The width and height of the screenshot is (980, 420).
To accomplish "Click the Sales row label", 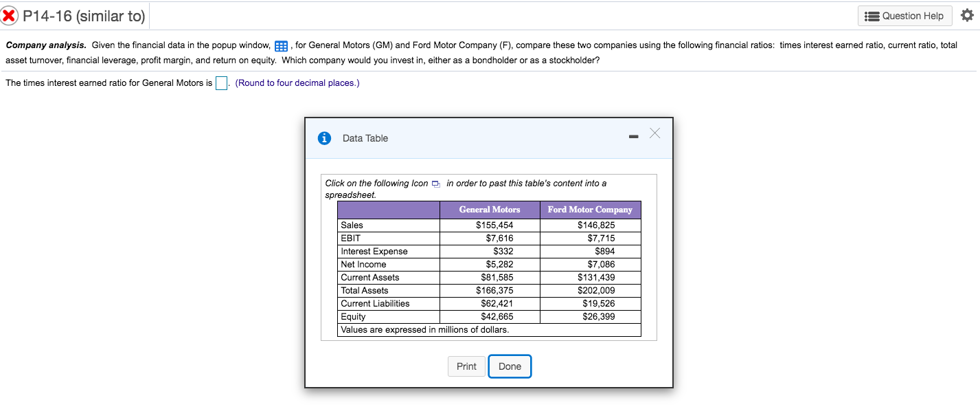I will point(352,225).
